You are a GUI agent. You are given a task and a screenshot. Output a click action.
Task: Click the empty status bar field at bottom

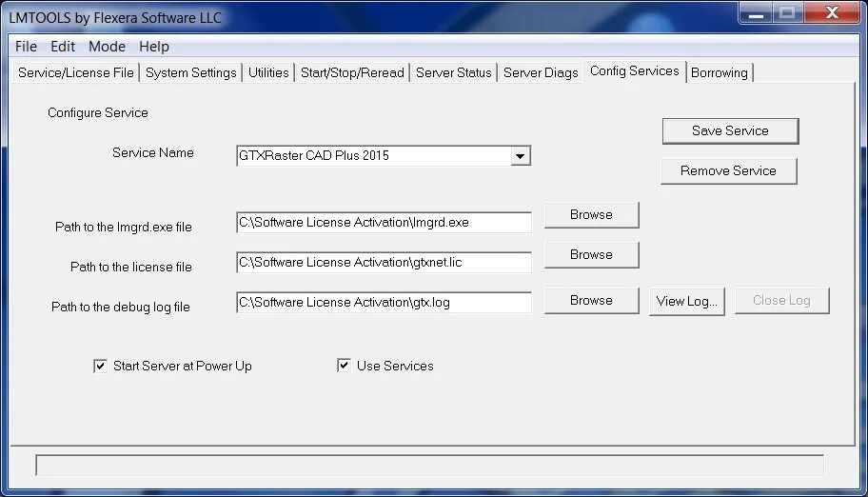tap(429, 466)
